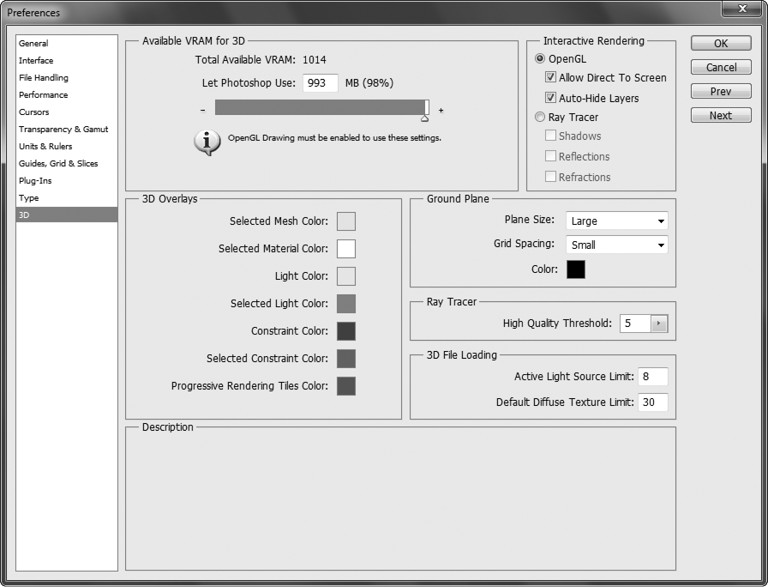Open the High Quality Threshold slider arrow
The height and width of the screenshot is (587, 768).
658,323
